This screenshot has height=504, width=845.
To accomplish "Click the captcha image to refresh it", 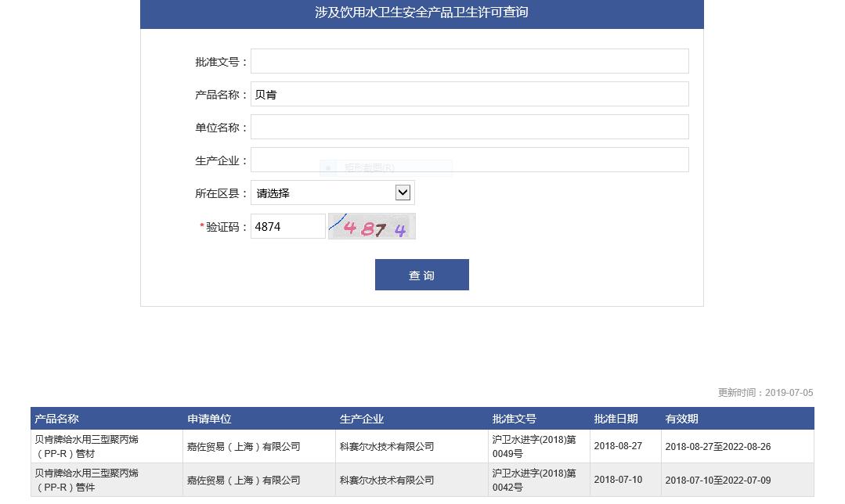I will coord(371,226).
